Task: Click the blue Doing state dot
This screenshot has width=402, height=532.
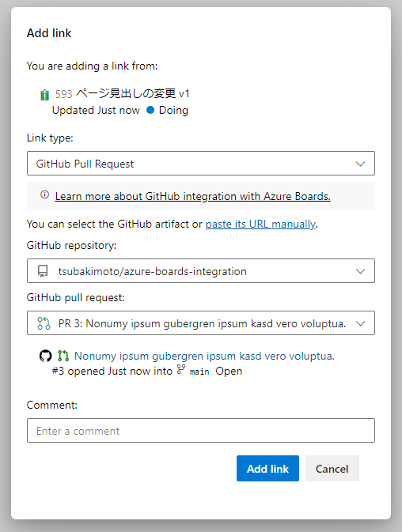Action: tap(150, 110)
